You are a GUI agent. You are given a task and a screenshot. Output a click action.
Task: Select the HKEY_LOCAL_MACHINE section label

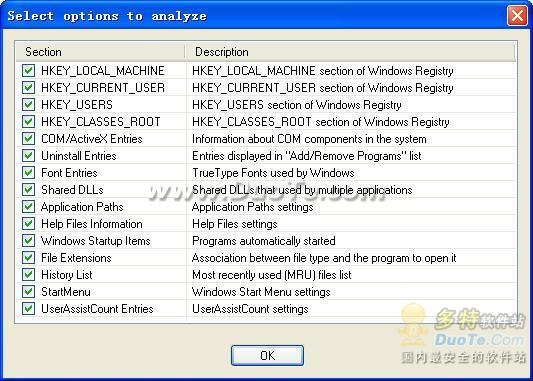103,71
